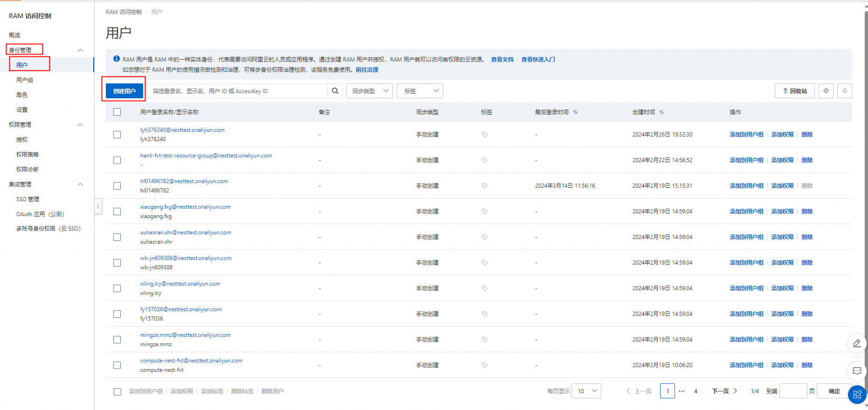Click pagination ellipsis to jump pages
868x410 pixels.
click(x=682, y=391)
